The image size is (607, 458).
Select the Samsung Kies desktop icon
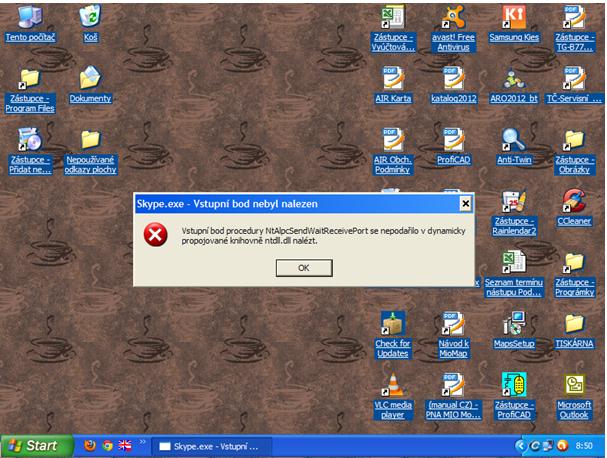click(512, 18)
